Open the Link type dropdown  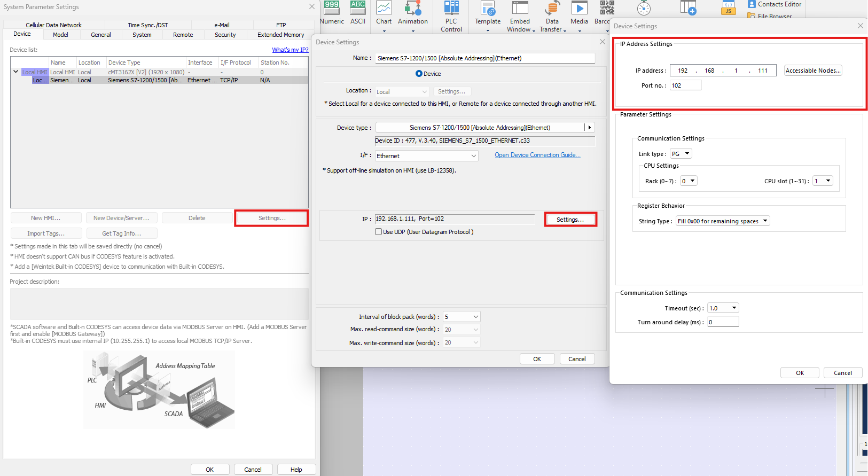point(681,154)
